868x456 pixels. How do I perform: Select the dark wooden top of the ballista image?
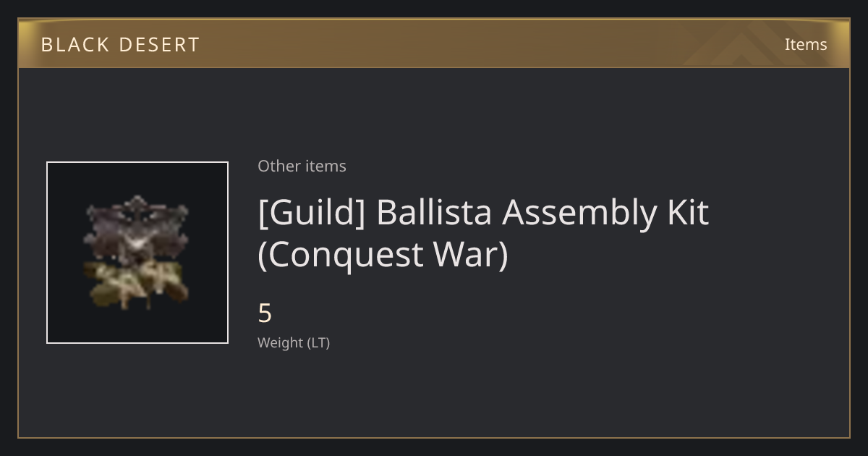click(x=137, y=227)
